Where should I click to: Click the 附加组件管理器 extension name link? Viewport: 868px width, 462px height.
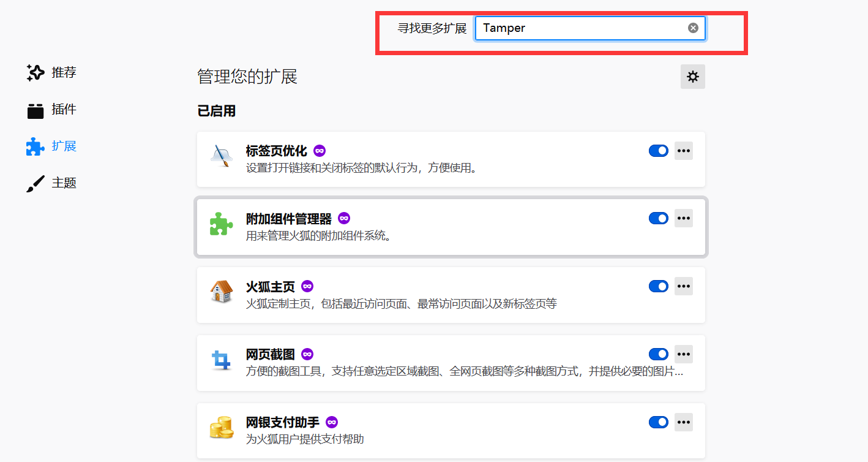[288, 218]
